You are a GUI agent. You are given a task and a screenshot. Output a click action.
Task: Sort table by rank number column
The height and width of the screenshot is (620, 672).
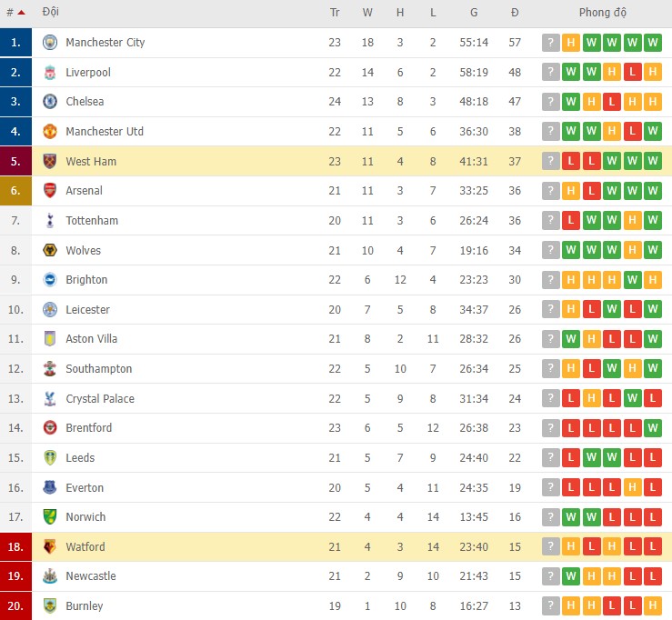click(15, 13)
